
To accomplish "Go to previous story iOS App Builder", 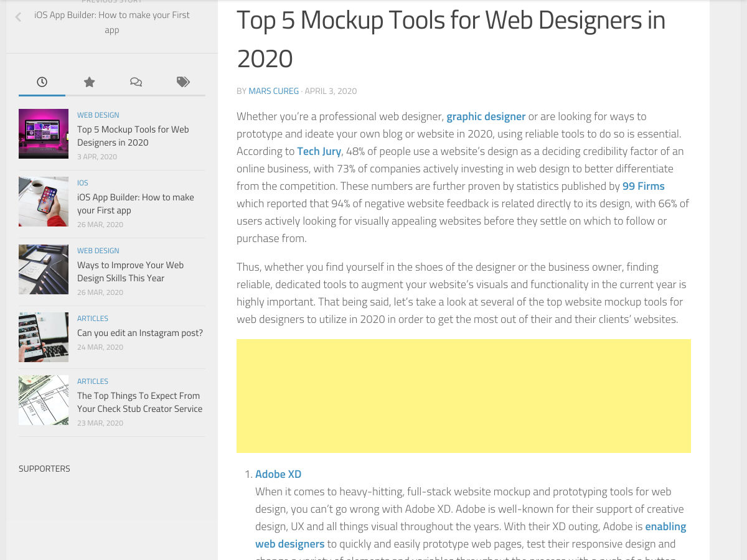I will coord(112,22).
